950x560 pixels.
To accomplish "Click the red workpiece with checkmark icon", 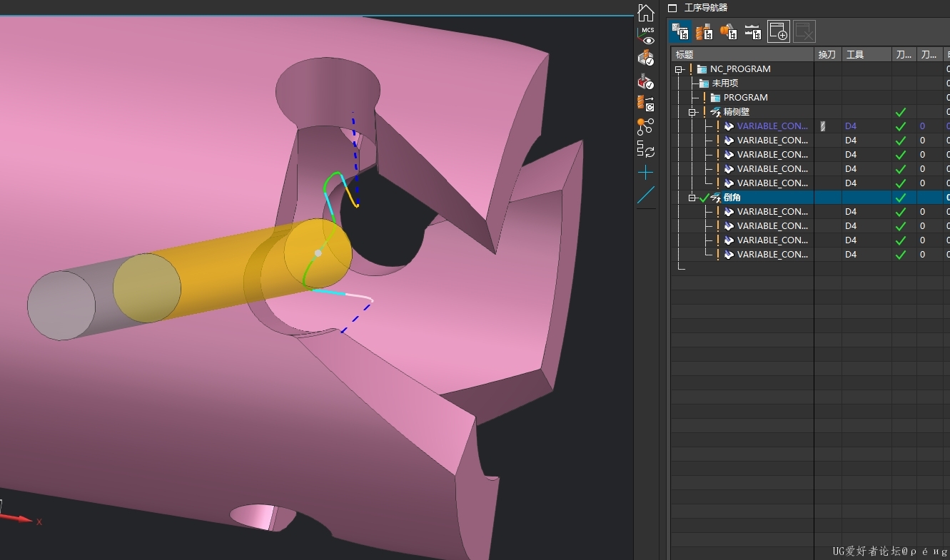I will 645,81.
